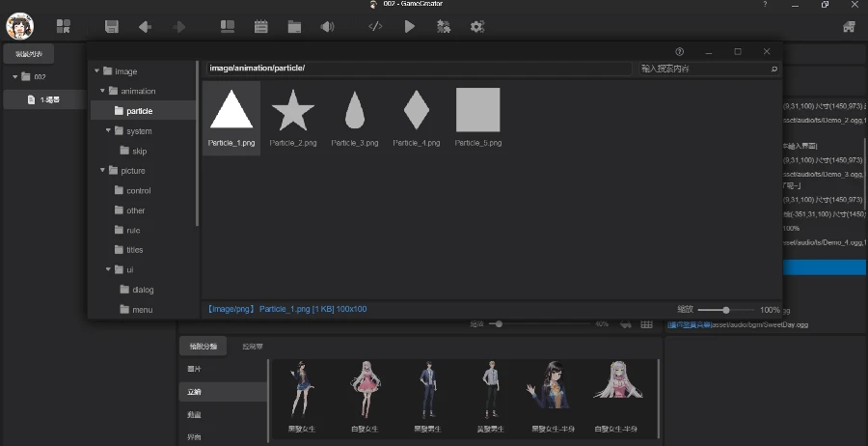Collapse the picture folder tree node
The width and height of the screenshot is (868, 446).
pos(102,171)
